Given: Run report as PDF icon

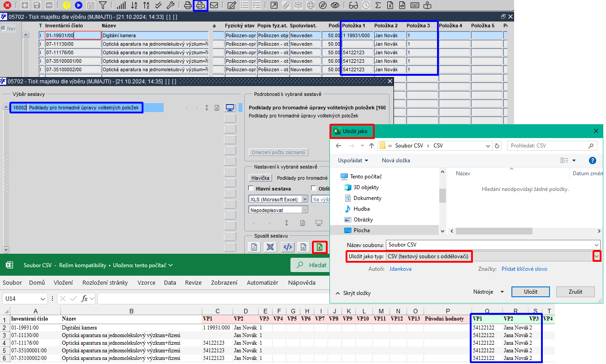Looking at the screenshot, I should [254, 247].
